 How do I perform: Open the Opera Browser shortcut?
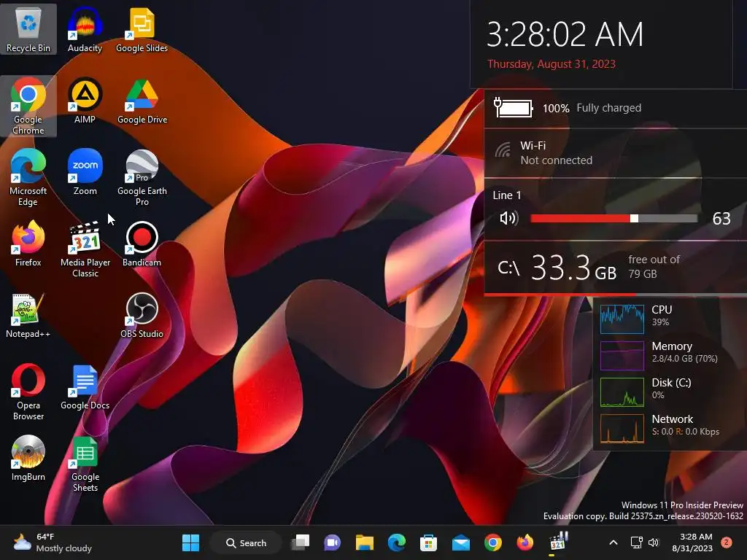28,392
